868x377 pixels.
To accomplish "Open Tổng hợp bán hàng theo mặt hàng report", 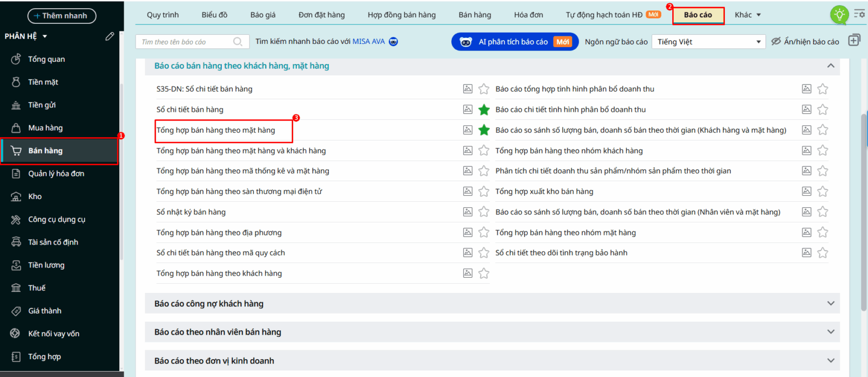I will (216, 130).
